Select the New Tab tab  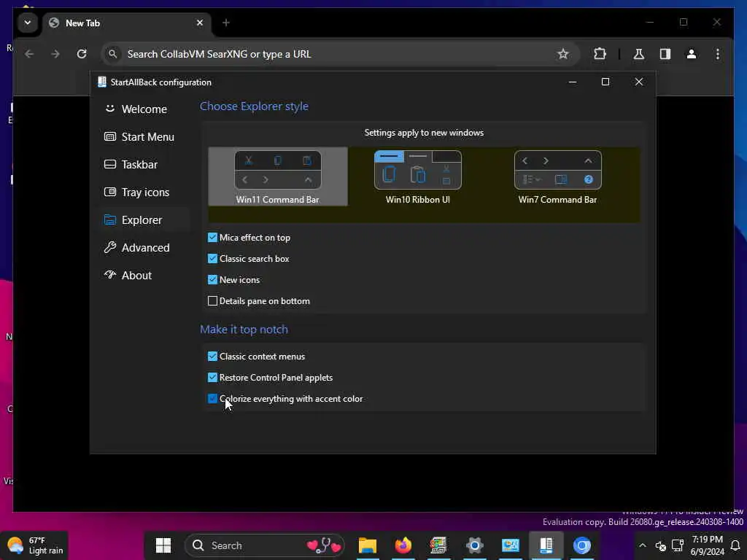[127, 23]
